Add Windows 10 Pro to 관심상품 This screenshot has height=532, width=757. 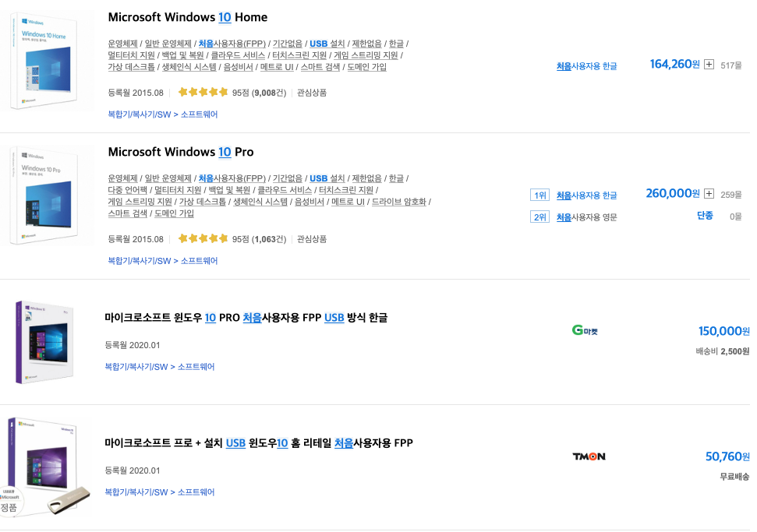pyautogui.click(x=312, y=239)
